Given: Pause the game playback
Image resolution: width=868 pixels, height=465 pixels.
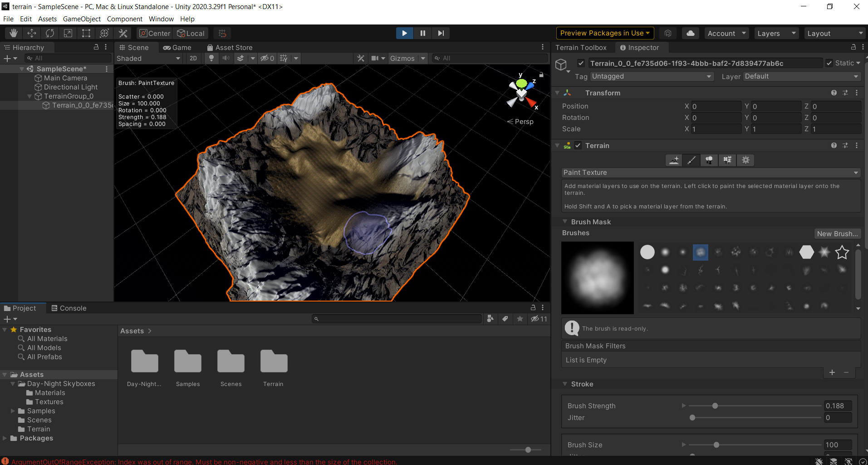Looking at the screenshot, I should 422,33.
